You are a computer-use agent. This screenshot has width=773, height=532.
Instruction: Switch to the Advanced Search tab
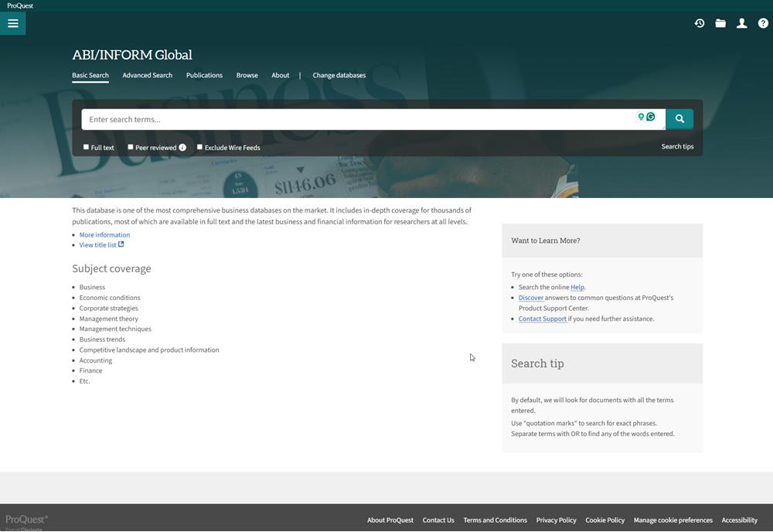(147, 75)
